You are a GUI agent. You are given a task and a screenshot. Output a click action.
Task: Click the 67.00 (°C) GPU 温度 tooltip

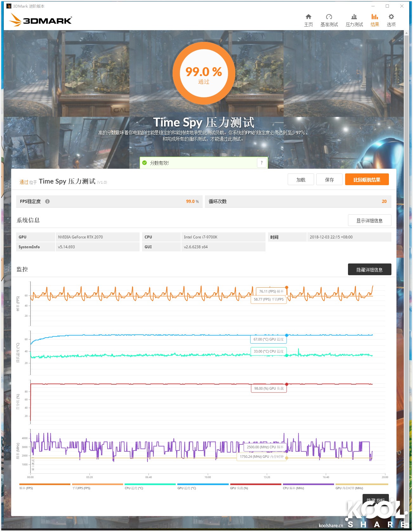pos(269,339)
